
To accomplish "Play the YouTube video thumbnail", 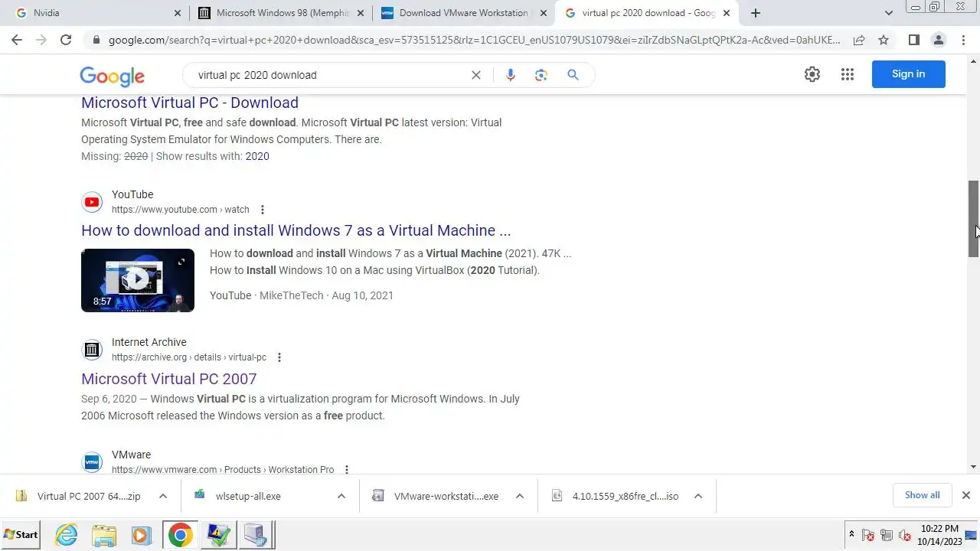I will click(x=138, y=280).
